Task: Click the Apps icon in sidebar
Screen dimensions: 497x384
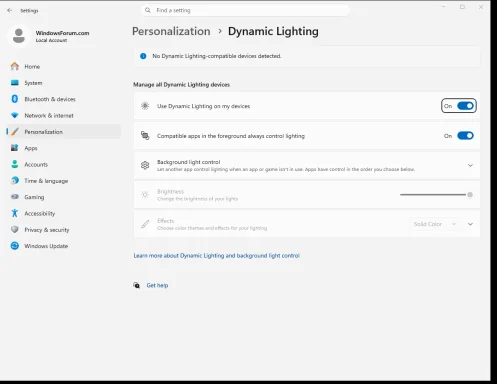Action: click(15, 148)
